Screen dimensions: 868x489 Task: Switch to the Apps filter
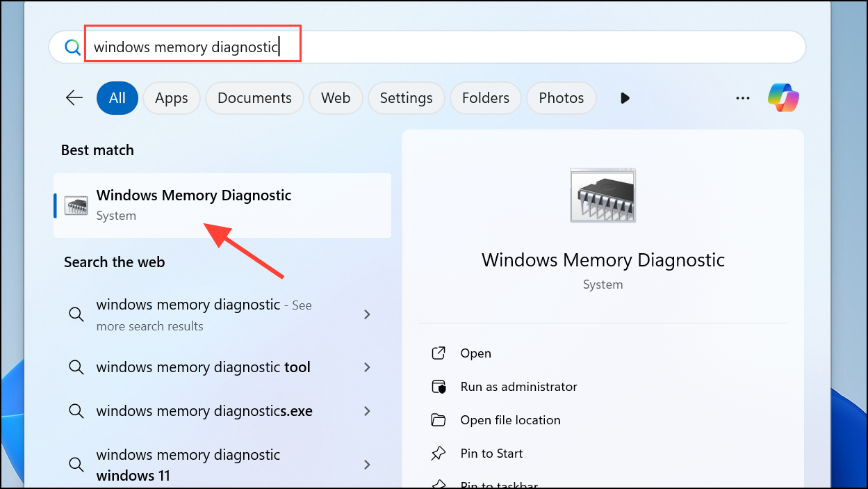(172, 98)
